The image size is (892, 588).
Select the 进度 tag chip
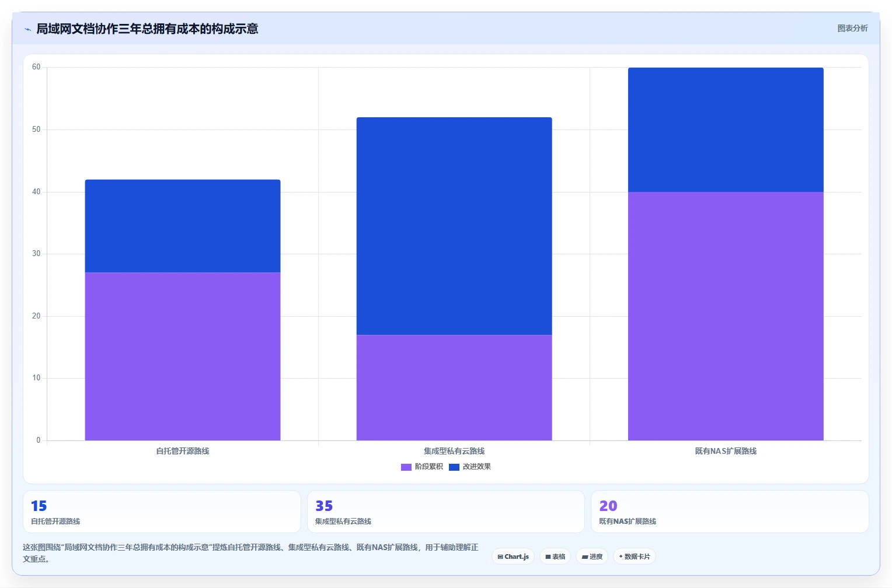click(592, 556)
